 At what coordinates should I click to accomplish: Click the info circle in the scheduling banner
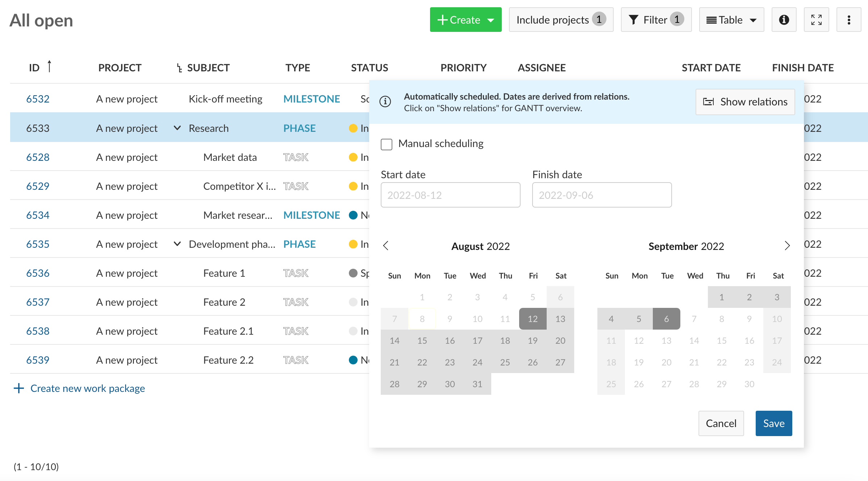coord(385,102)
